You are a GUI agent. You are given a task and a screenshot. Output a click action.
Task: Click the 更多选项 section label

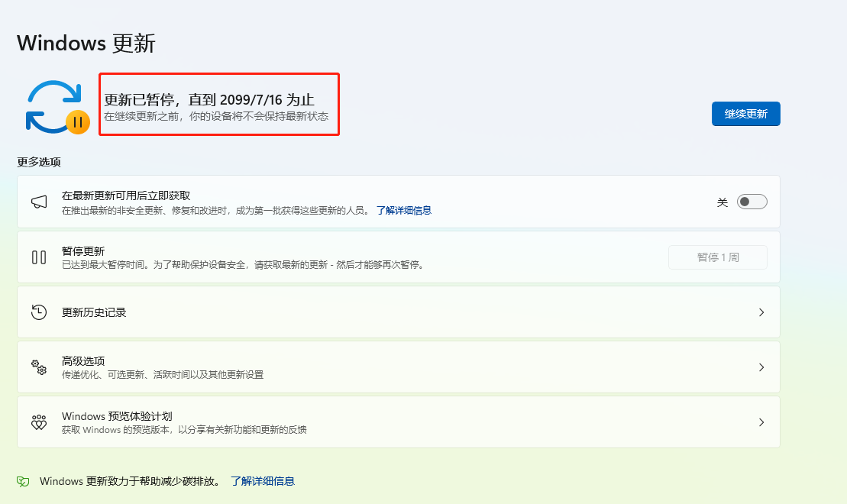click(x=39, y=162)
